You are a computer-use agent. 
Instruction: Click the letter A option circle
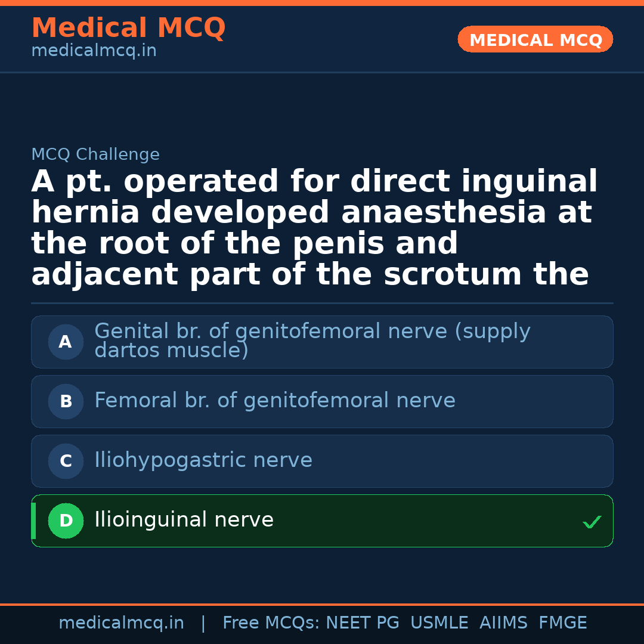(66, 342)
